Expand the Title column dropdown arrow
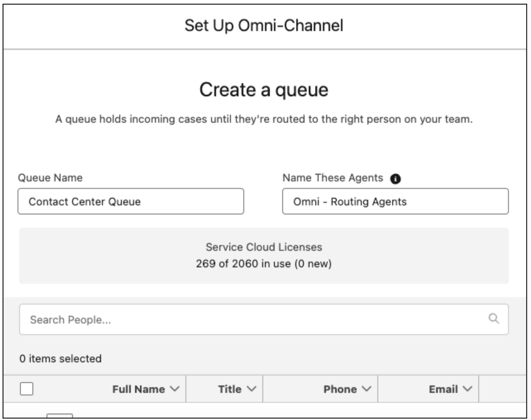The width and height of the screenshot is (531, 420). (252, 389)
